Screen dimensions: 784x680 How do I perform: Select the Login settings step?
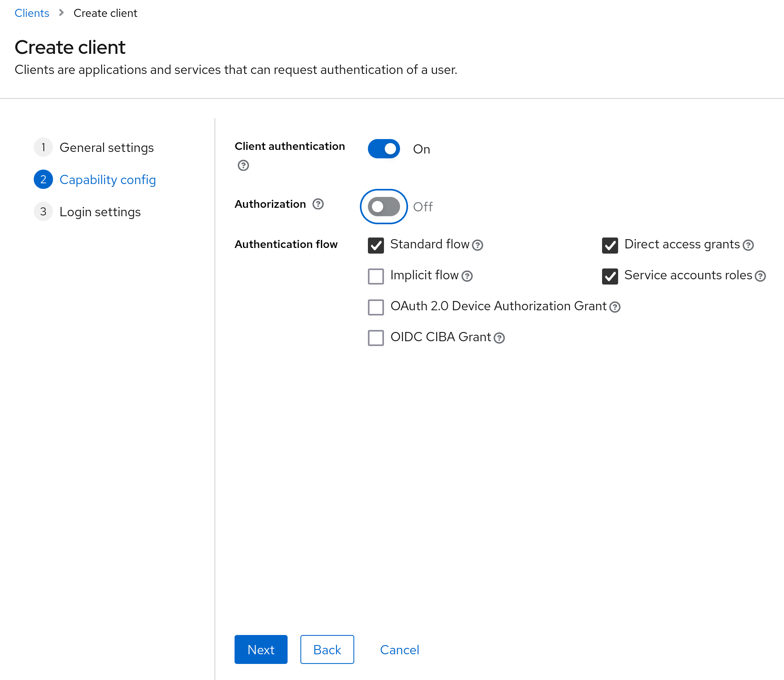pyautogui.click(x=100, y=212)
